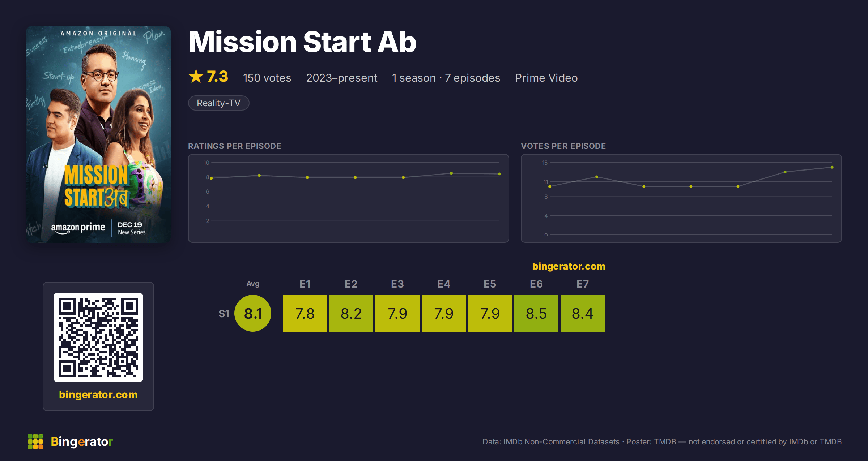Select episode E2 rating tile 8.2
The width and height of the screenshot is (868, 461).
pos(351,313)
